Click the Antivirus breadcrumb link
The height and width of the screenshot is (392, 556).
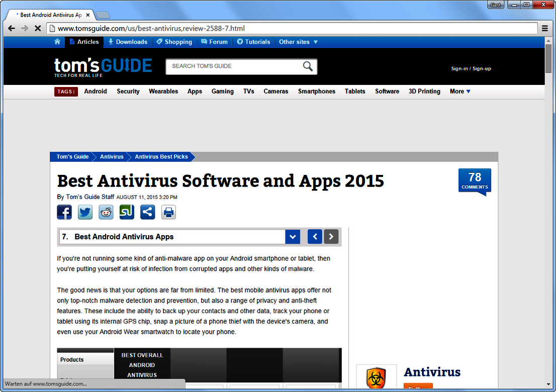click(112, 157)
